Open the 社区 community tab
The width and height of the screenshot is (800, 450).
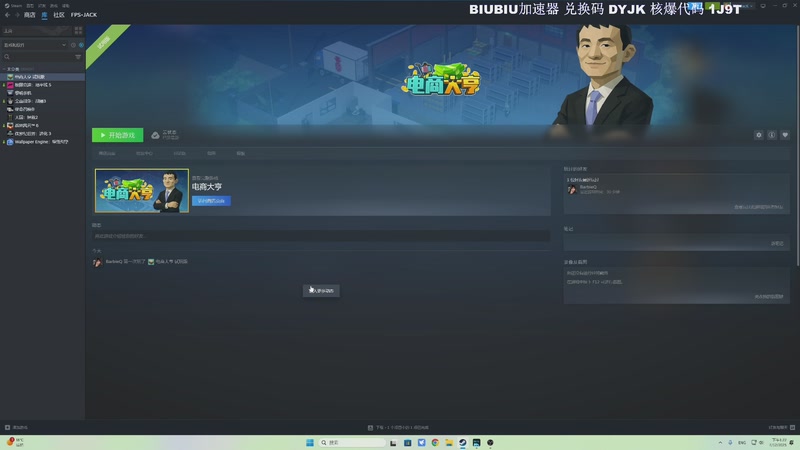pyautogui.click(x=59, y=15)
